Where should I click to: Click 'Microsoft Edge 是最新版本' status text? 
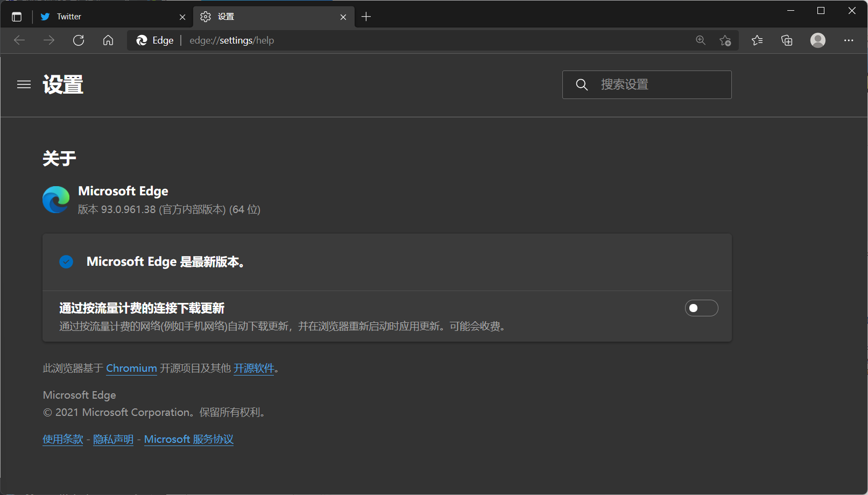(x=166, y=262)
